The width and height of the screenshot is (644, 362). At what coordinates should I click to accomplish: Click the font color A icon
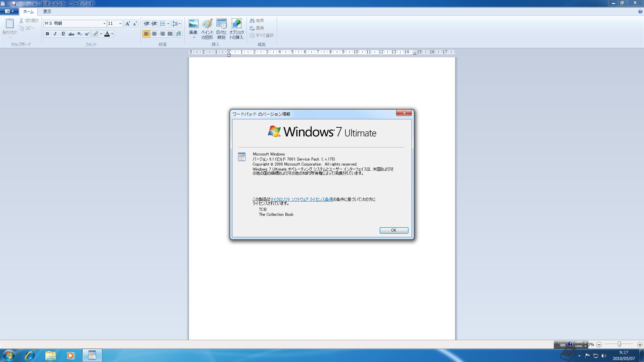tap(107, 34)
